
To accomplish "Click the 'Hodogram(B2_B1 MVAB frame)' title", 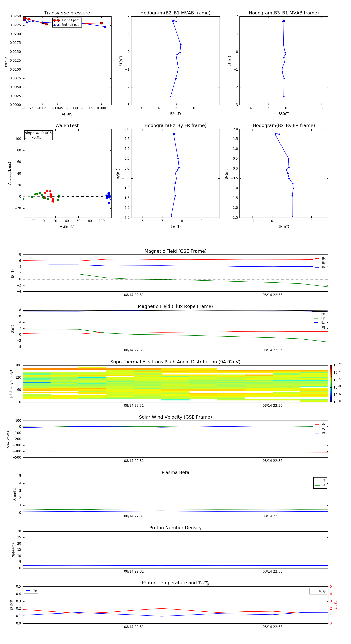I will pyautogui.click(x=175, y=13).
